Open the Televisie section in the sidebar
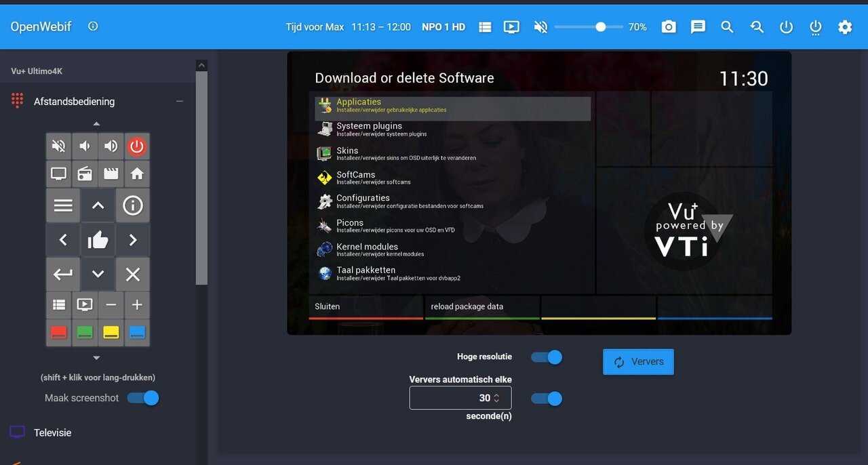 click(52, 432)
